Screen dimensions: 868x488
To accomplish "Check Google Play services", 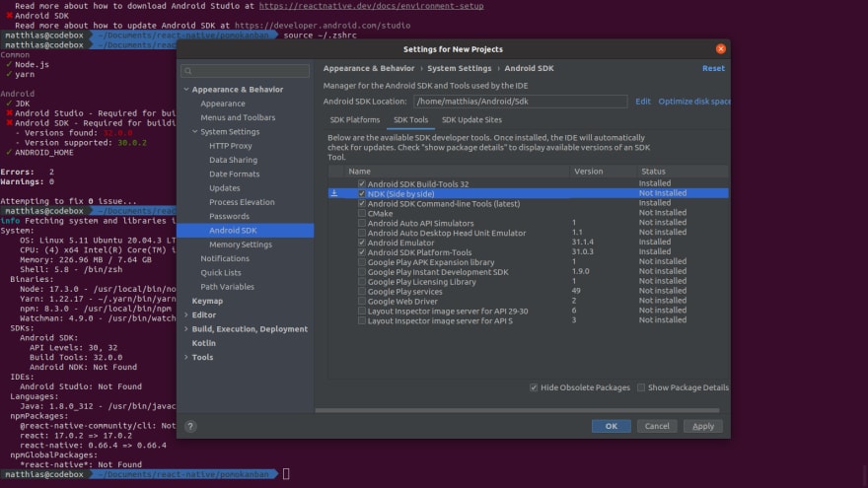I will click(x=361, y=292).
